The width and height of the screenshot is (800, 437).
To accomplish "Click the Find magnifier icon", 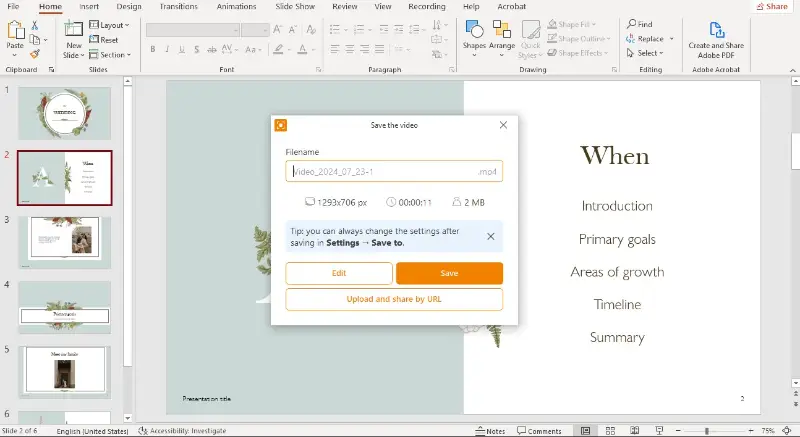I will (632, 24).
